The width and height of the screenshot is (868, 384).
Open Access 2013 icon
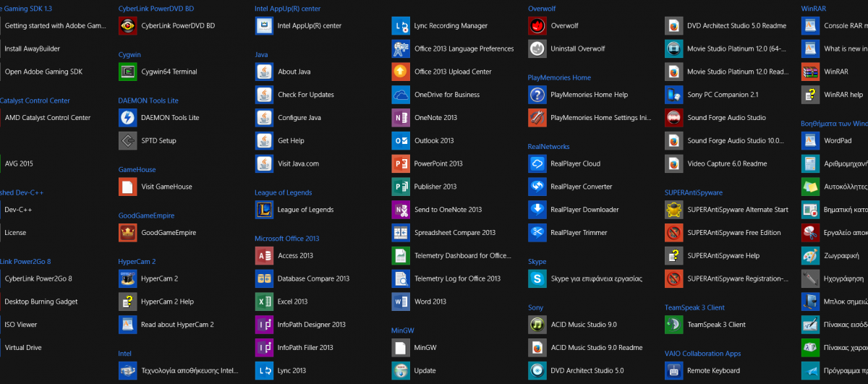pos(264,255)
